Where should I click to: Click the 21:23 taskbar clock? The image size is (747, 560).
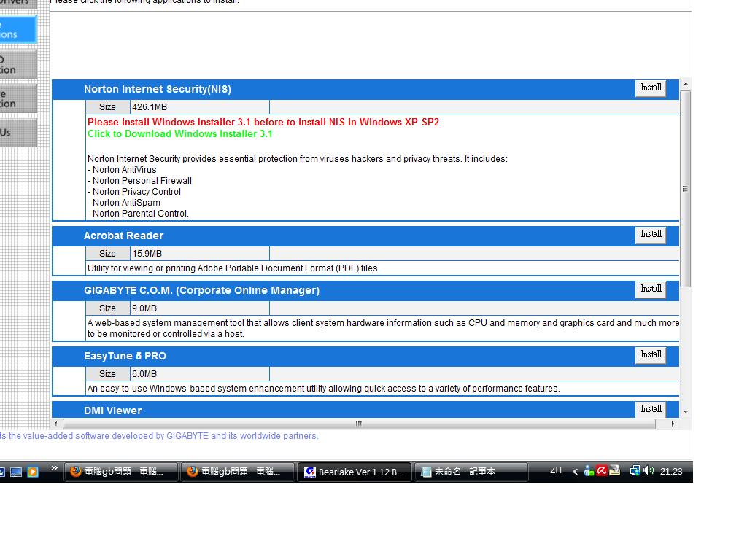click(671, 472)
